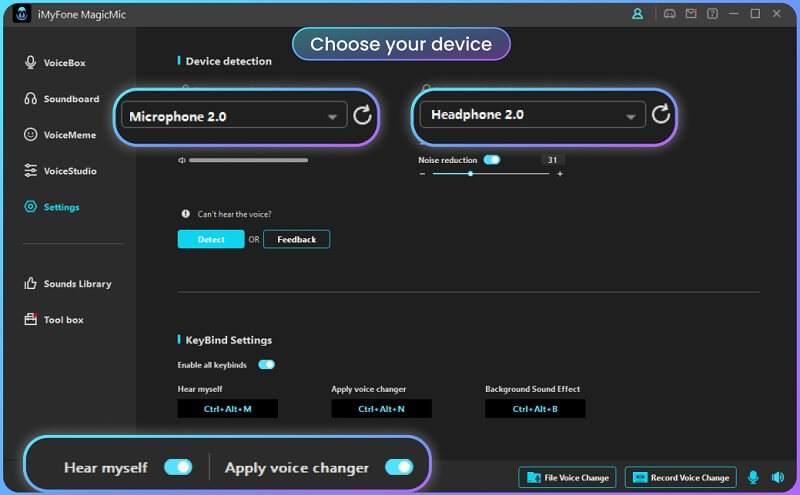
Task: Click the "Device detection" heading
Action: click(229, 61)
